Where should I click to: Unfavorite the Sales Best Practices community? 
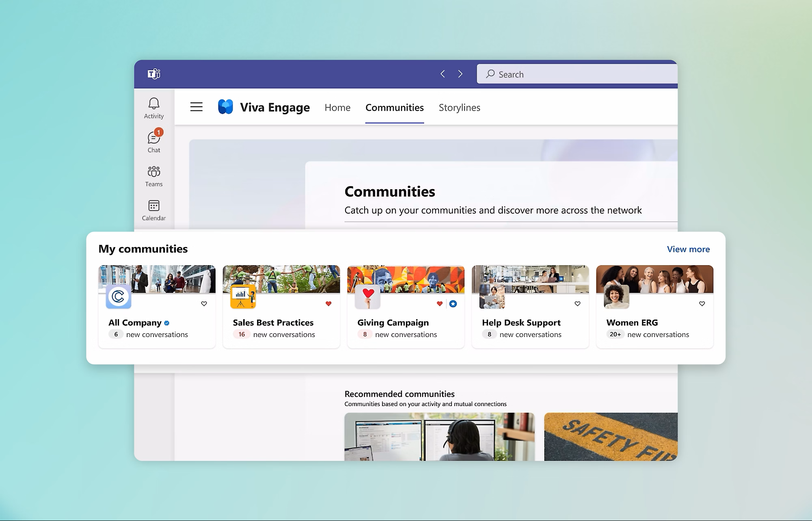[328, 304]
